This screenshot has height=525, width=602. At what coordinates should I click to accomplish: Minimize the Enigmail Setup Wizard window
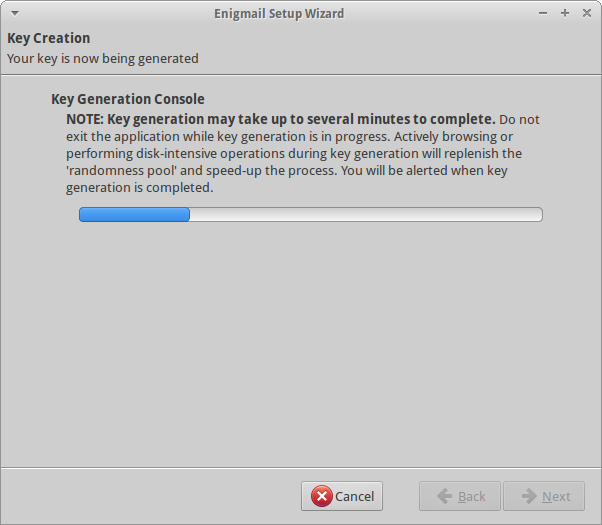pyautogui.click(x=542, y=13)
